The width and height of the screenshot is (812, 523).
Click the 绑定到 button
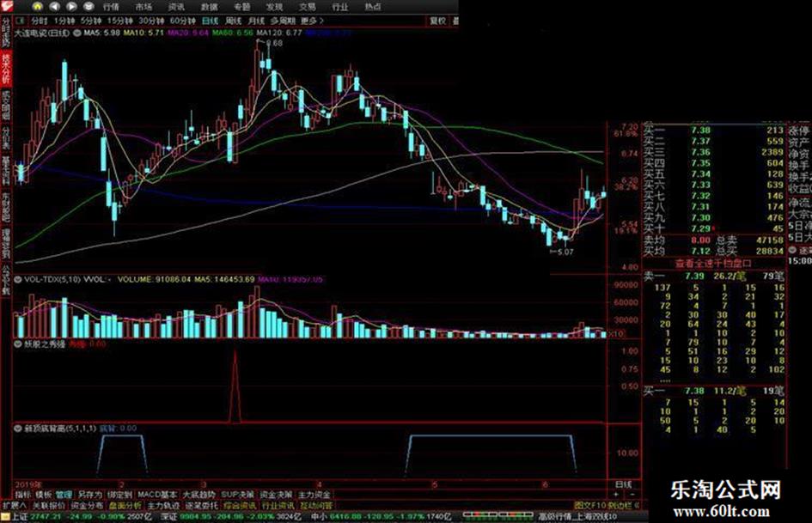pyautogui.click(x=119, y=495)
